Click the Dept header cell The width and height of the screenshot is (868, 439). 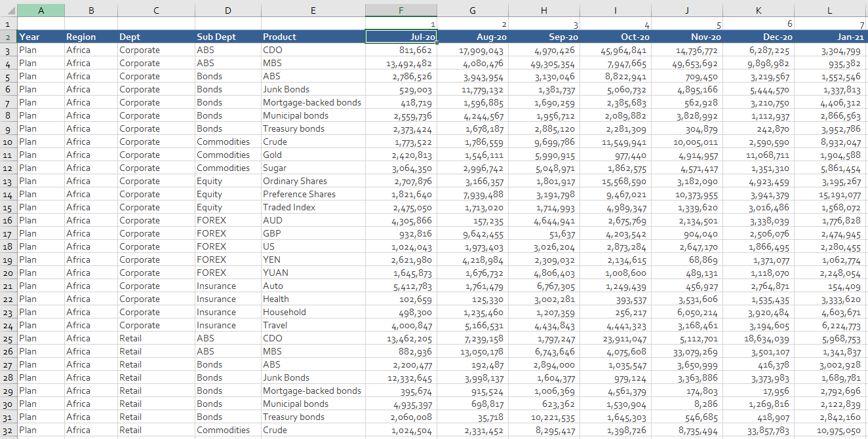pyautogui.click(x=156, y=37)
